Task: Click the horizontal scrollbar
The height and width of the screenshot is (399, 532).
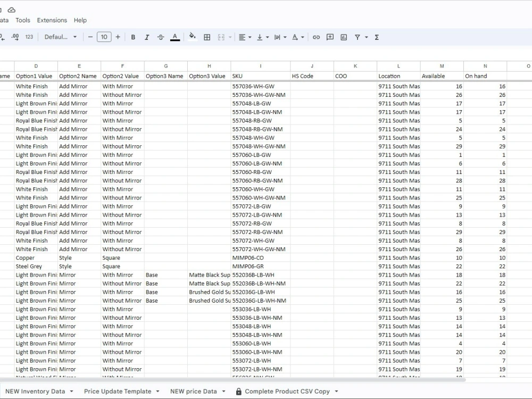Action: [x=233, y=380]
